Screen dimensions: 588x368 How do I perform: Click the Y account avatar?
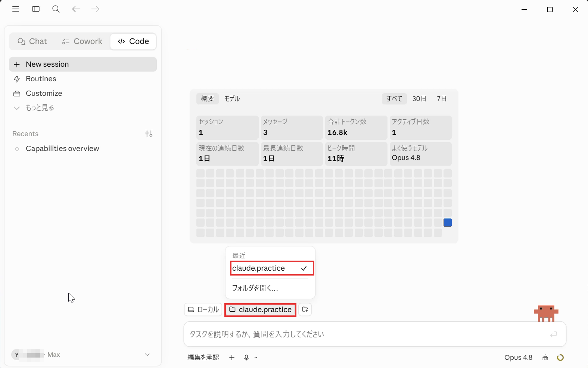point(17,355)
